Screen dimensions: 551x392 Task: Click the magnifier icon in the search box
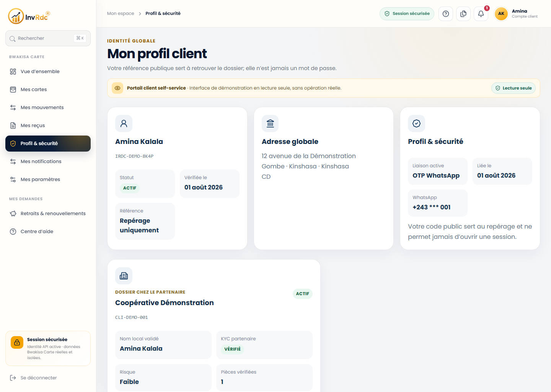[13, 39]
